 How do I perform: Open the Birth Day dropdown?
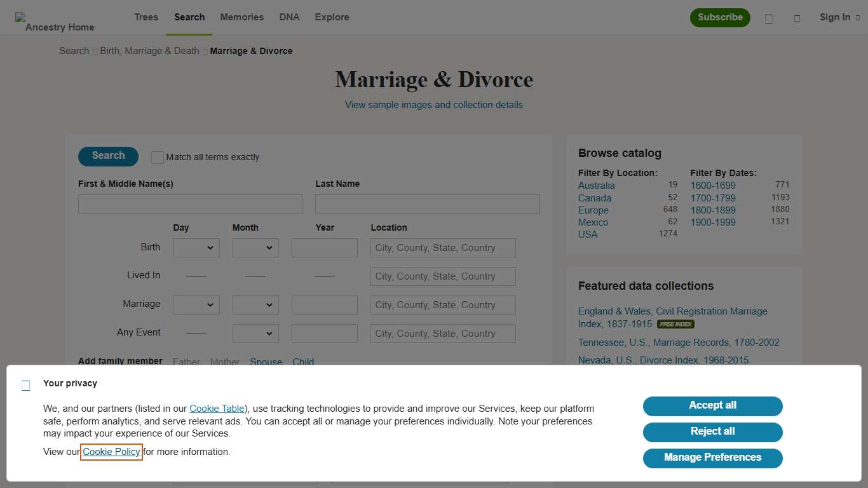click(196, 247)
